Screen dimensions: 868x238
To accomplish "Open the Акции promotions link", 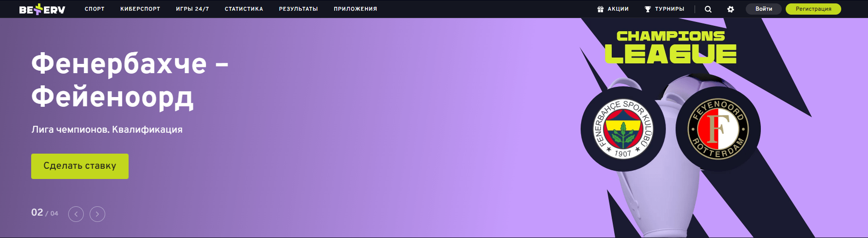I will click(618, 9).
